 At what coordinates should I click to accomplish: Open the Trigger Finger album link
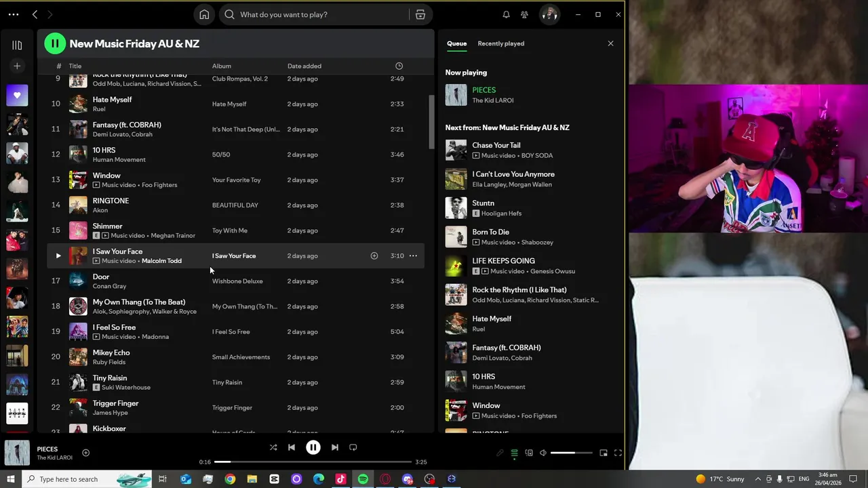pos(232,407)
